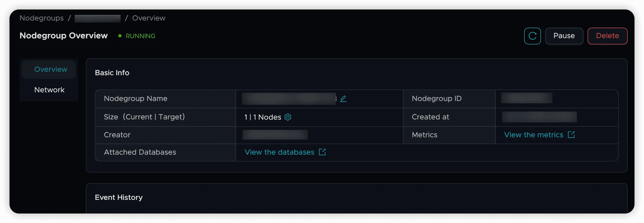This screenshot has width=644, height=223.
Task: Click the redacted nodegroup name in breadcrumb
Action: [97, 18]
